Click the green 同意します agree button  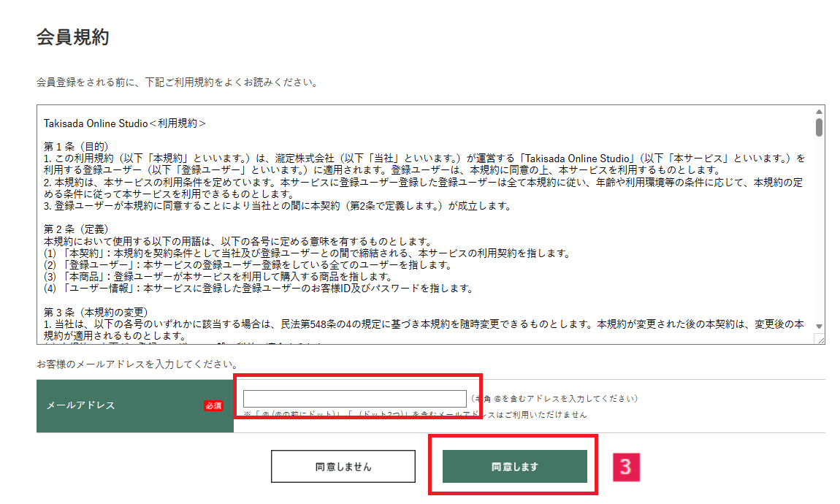[x=514, y=467]
